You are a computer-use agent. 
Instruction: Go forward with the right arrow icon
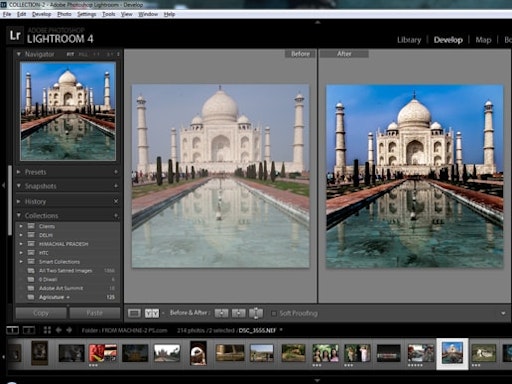point(69,330)
